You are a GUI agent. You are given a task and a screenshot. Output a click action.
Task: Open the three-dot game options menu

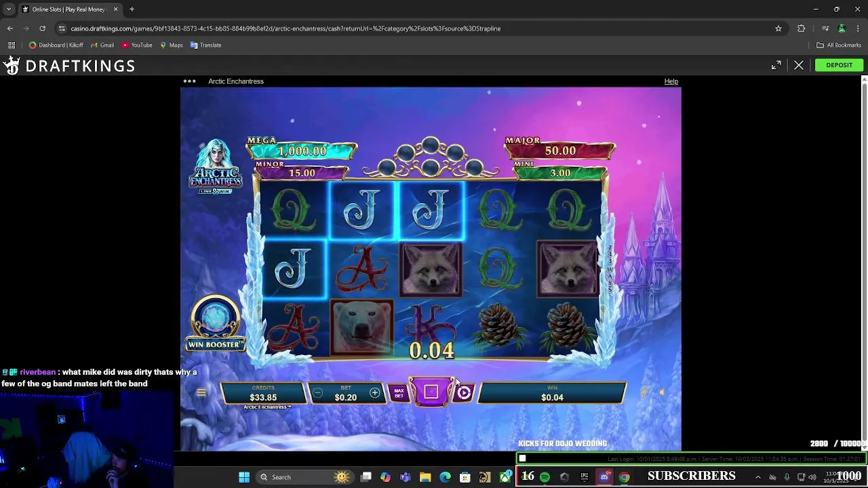(x=189, y=81)
